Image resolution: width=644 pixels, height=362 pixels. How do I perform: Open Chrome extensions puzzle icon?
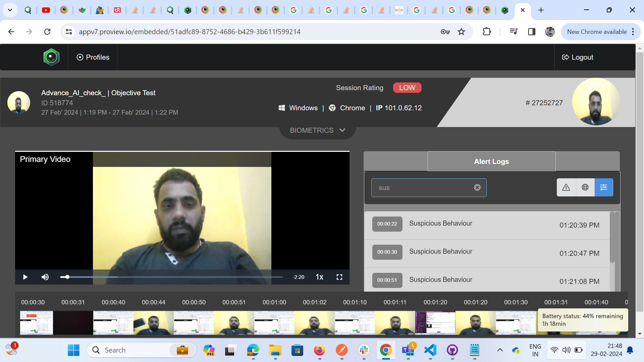[x=486, y=32]
